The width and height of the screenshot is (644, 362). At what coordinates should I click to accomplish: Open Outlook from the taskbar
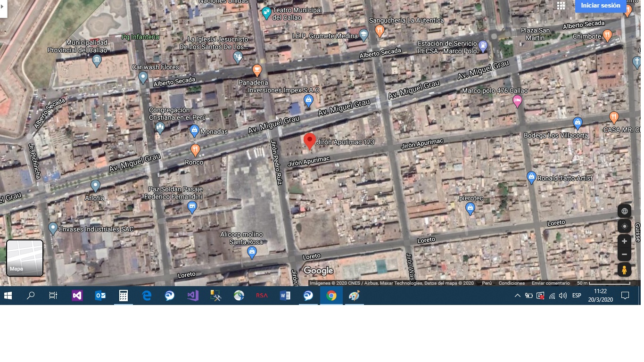click(x=100, y=296)
